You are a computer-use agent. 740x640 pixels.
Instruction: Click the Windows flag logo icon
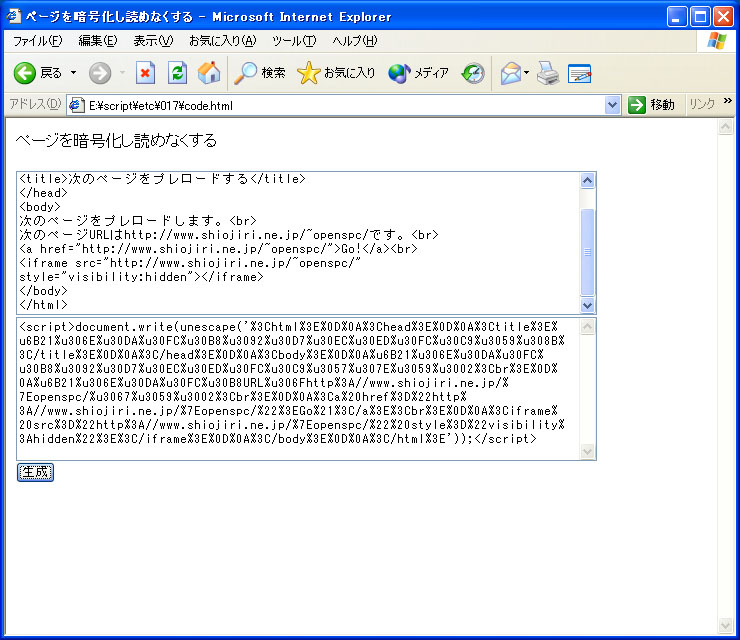[716, 41]
